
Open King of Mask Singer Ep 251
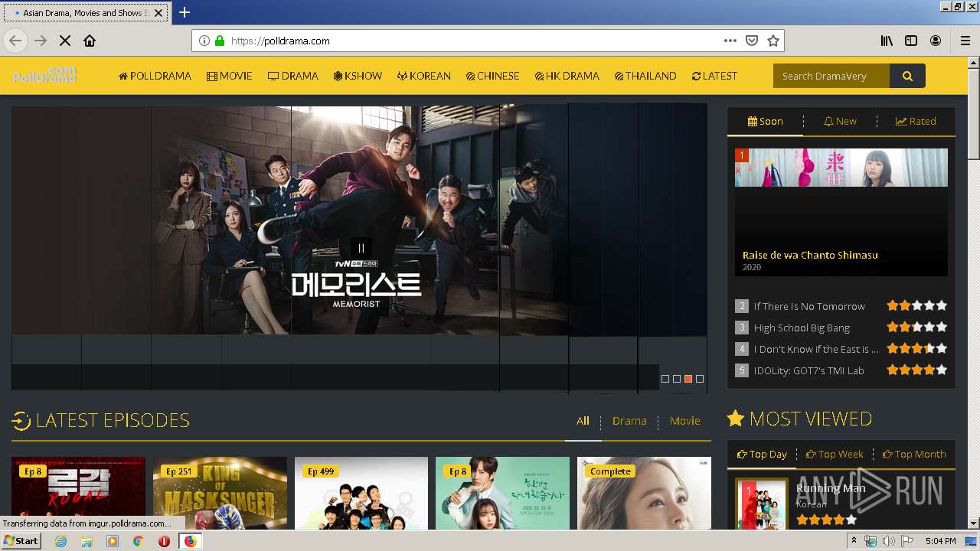tap(220, 494)
